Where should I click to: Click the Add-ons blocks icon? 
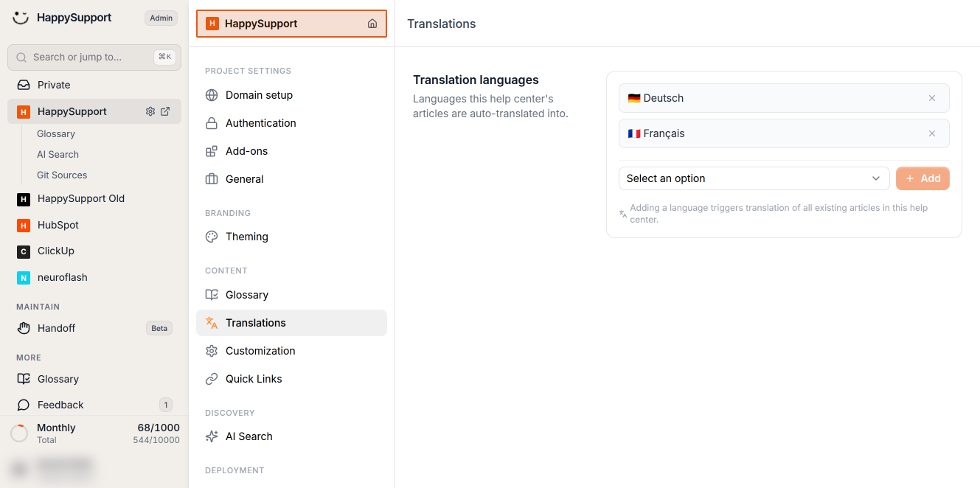212,151
